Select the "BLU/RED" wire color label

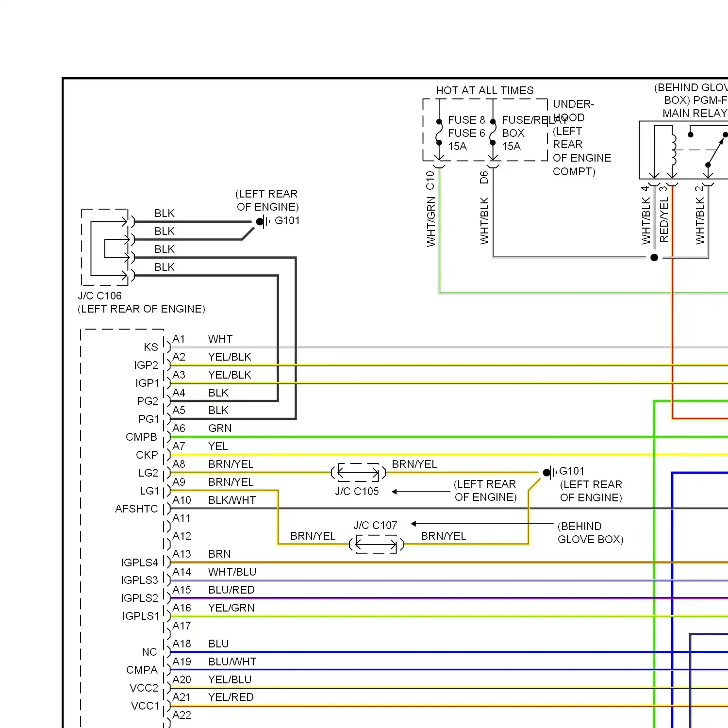(232, 590)
